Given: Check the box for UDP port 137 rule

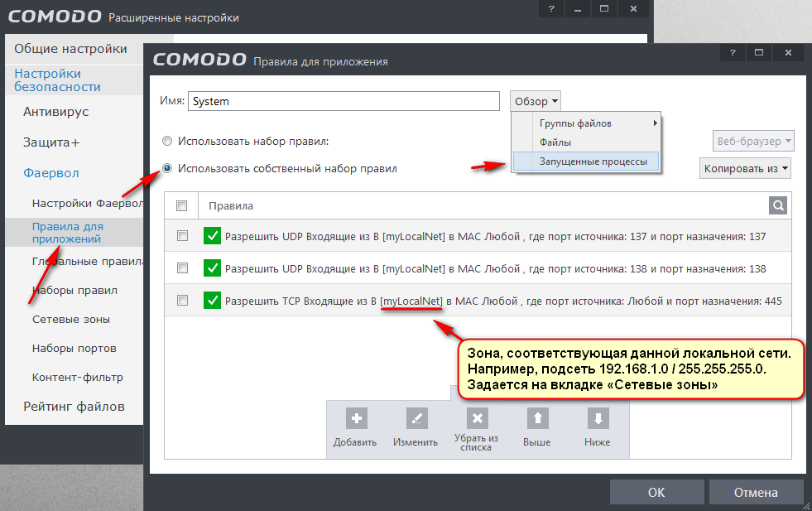Looking at the screenshot, I should 182,236.
